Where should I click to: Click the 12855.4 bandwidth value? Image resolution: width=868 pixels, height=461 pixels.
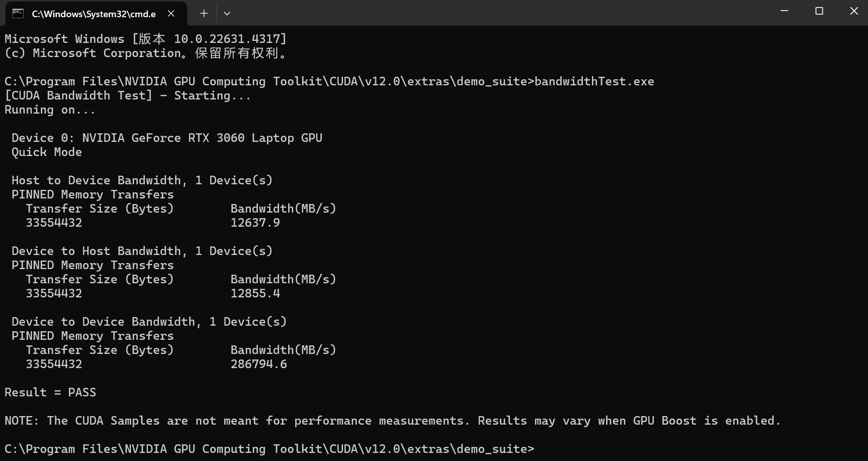coord(255,293)
